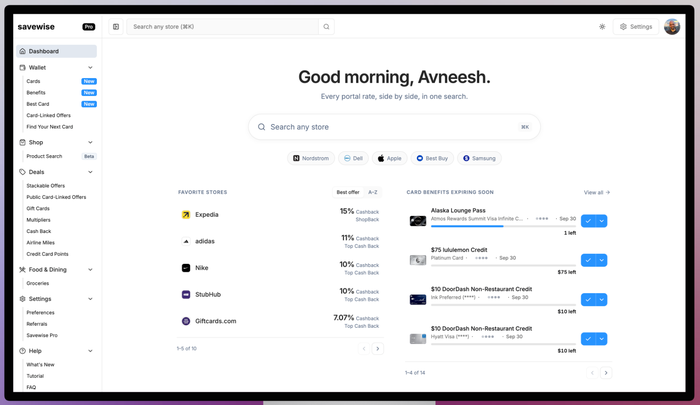
Task: Open Cards in Wallet menu
Action: [33, 81]
